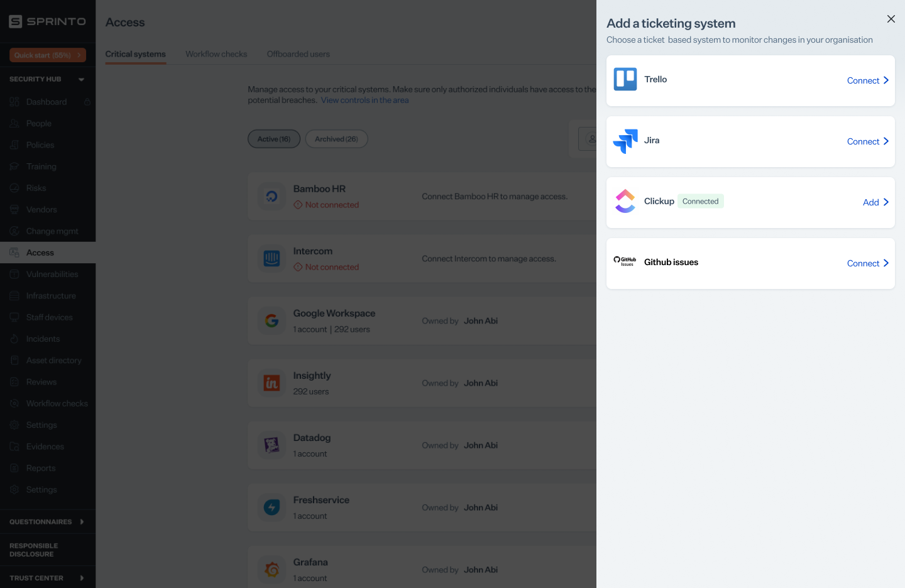The width and height of the screenshot is (905, 588).
Task: Click the Quick start (55%) button
Action: click(48, 55)
